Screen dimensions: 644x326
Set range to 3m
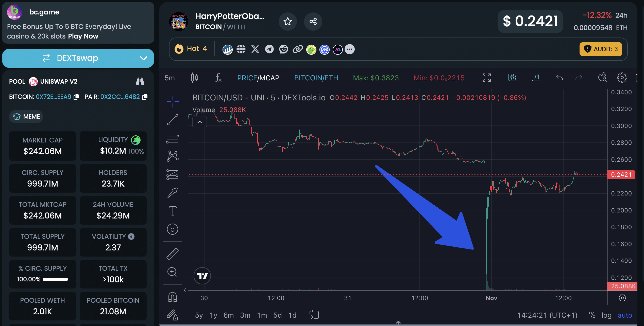pos(245,315)
